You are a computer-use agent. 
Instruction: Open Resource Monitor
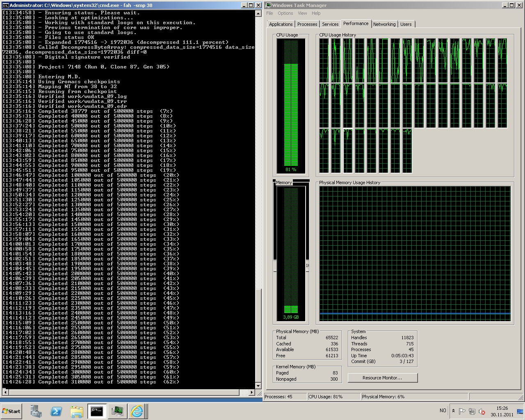coord(382,378)
